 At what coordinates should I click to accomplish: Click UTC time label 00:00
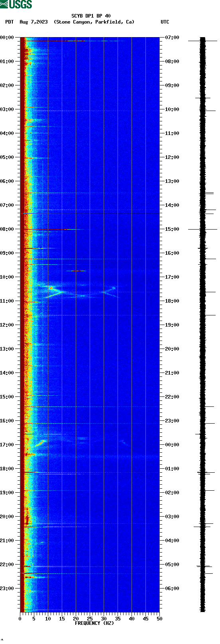(x=172, y=445)
